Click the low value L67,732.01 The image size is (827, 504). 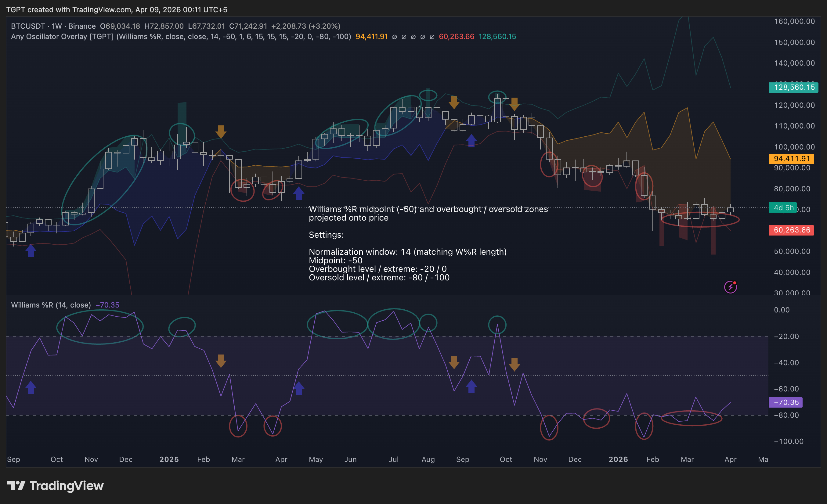(x=206, y=26)
